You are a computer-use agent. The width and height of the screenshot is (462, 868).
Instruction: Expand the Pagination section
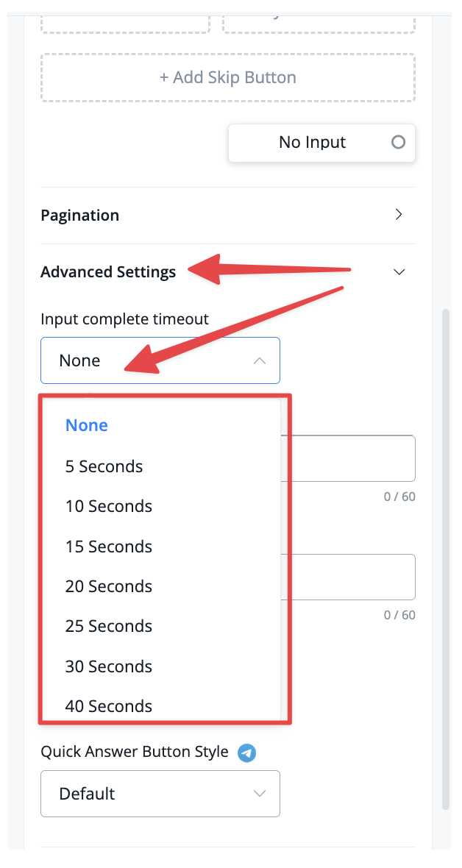tap(227, 216)
